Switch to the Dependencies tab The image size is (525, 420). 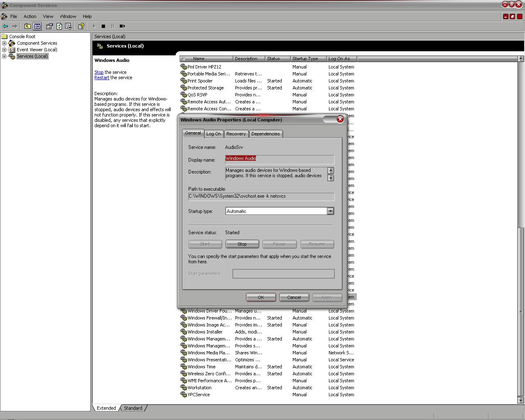(265, 134)
